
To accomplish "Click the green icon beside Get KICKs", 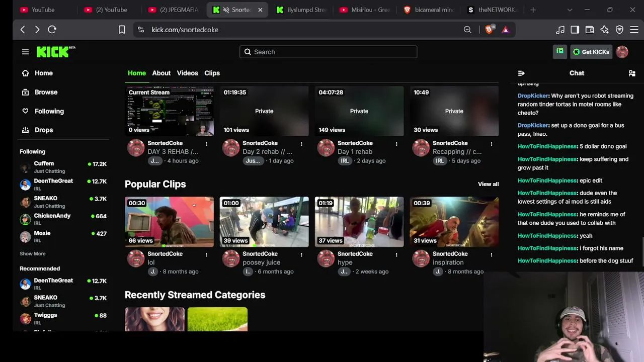I will pyautogui.click(x=560, y=52).
